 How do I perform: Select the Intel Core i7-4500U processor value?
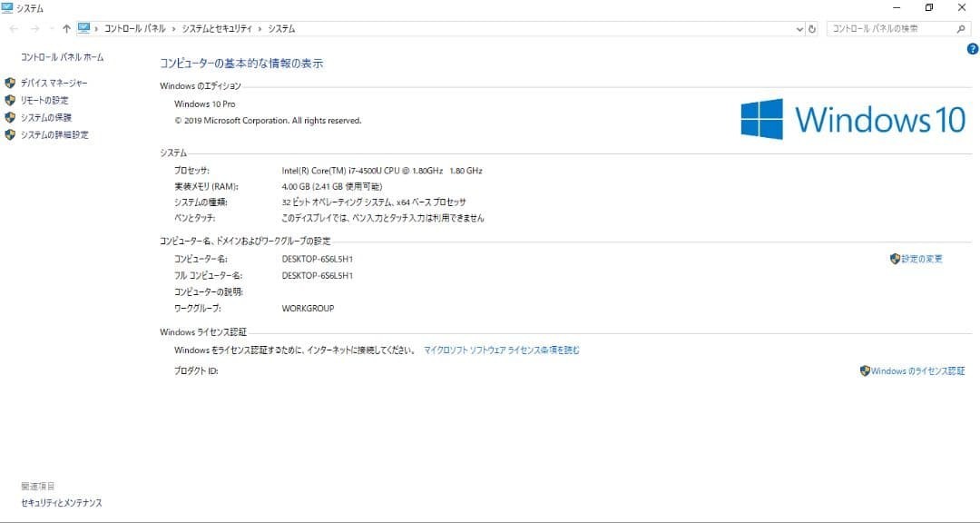(x=382, y=170)
